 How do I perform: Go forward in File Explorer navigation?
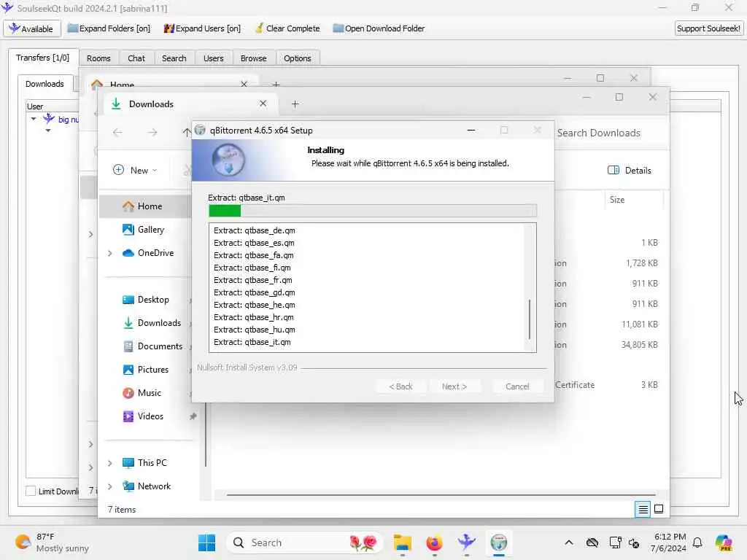[x=152, y=133]
